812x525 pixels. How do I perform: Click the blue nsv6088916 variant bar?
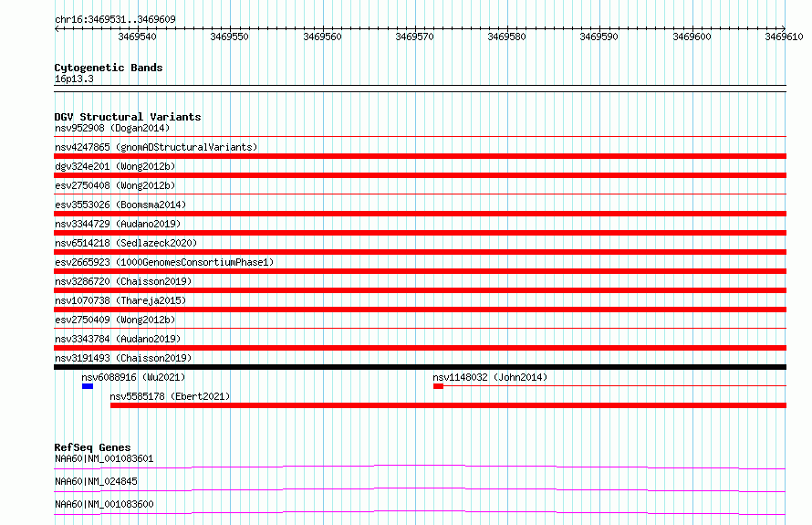(x=88, y=386)
